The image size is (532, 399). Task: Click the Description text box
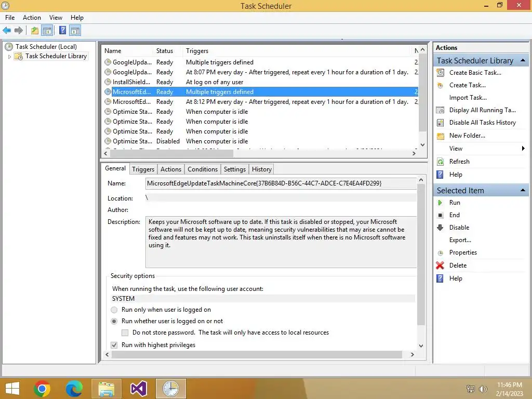tap(281, 242)
